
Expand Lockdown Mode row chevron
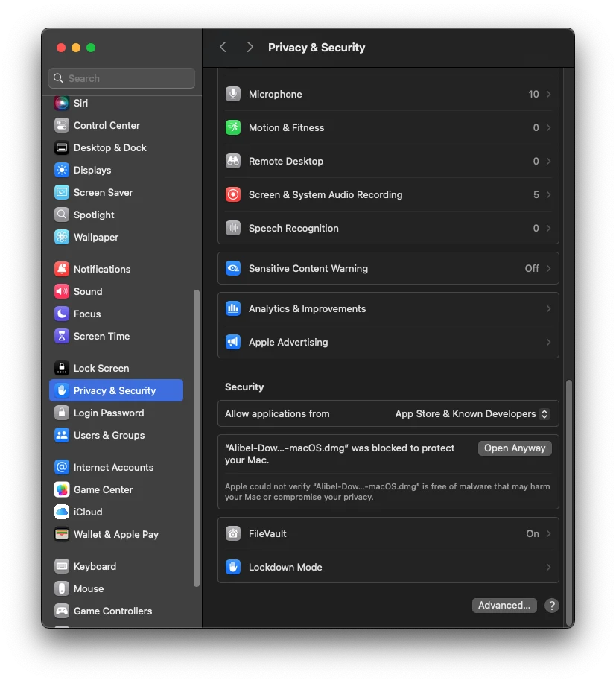click(x=548, y=567)
